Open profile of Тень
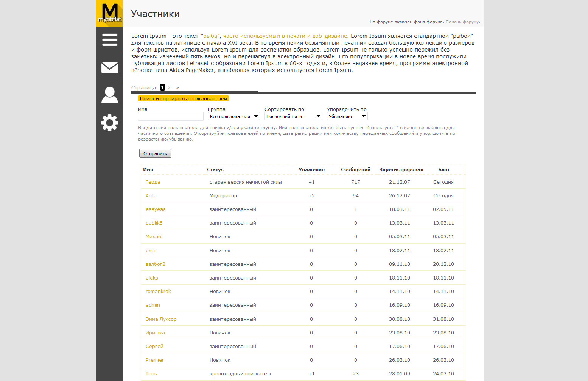Screen dimensions: 588x381 click(x=151, y=373)
